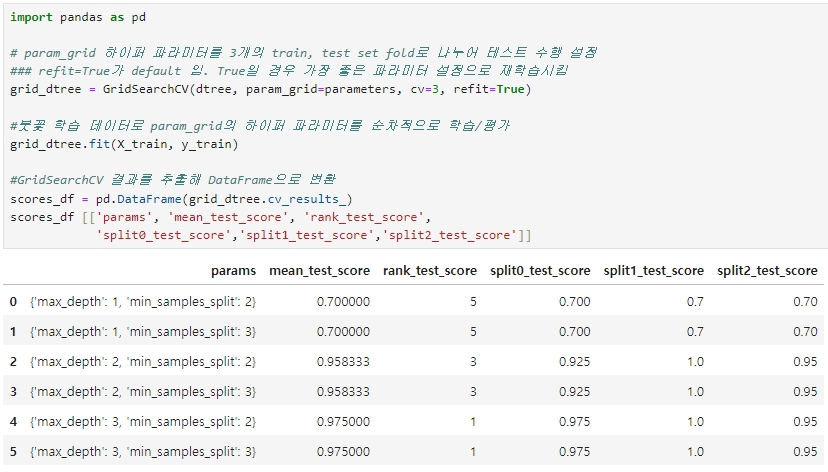
Task: Click params cell of row 4
Action: 143,422
